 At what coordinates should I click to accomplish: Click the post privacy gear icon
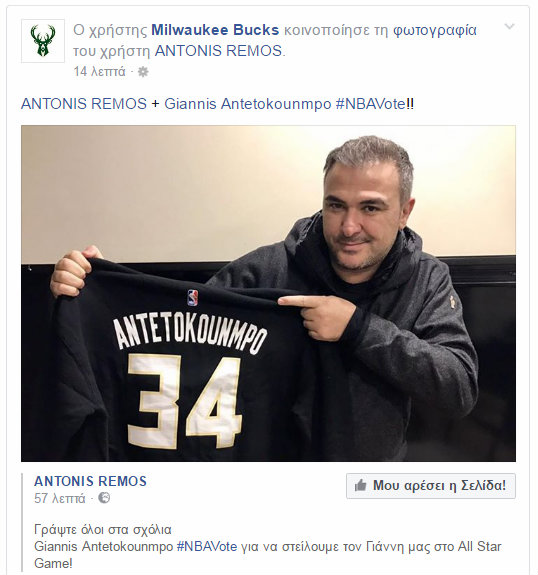pos(143,72)
